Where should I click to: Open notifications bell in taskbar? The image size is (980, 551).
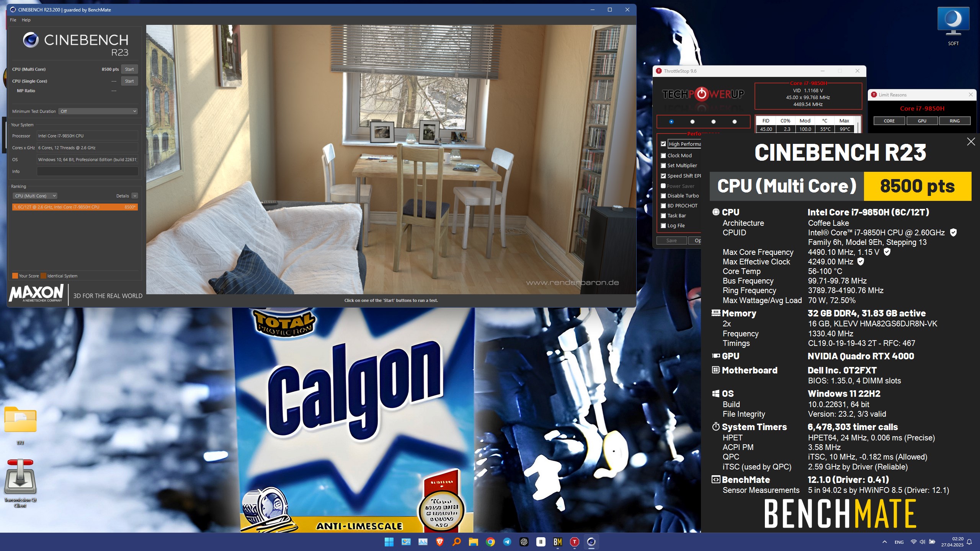(x=969, y=542)
